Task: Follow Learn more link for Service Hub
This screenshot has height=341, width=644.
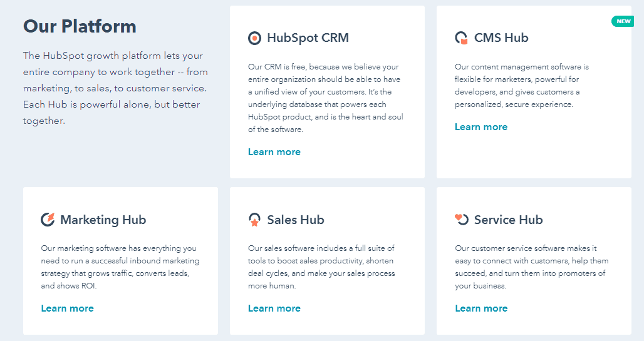Action: coord(481,308)
